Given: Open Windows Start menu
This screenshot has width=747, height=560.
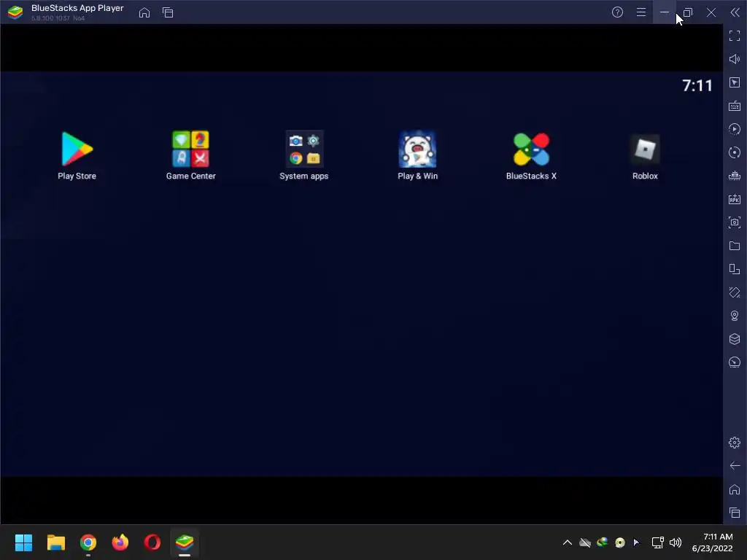Looking at the screenshot, I should pos(23,542).
